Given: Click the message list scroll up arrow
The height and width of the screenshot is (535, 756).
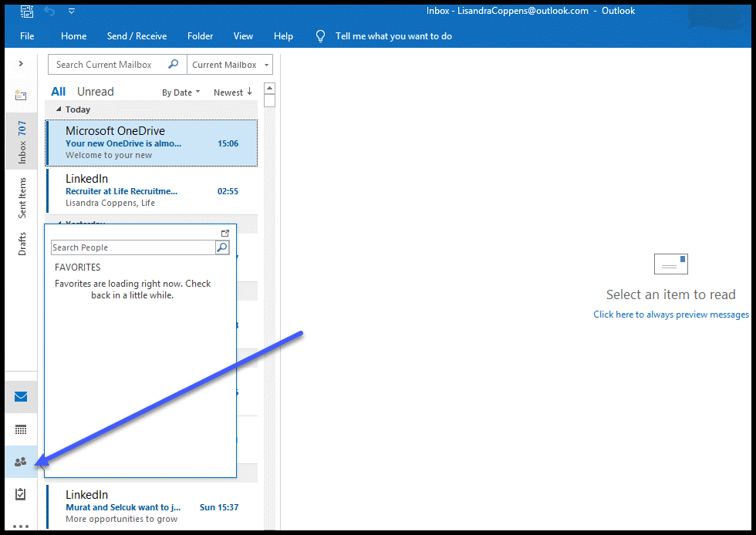Looking at the screenshot, I should point(270,88).
